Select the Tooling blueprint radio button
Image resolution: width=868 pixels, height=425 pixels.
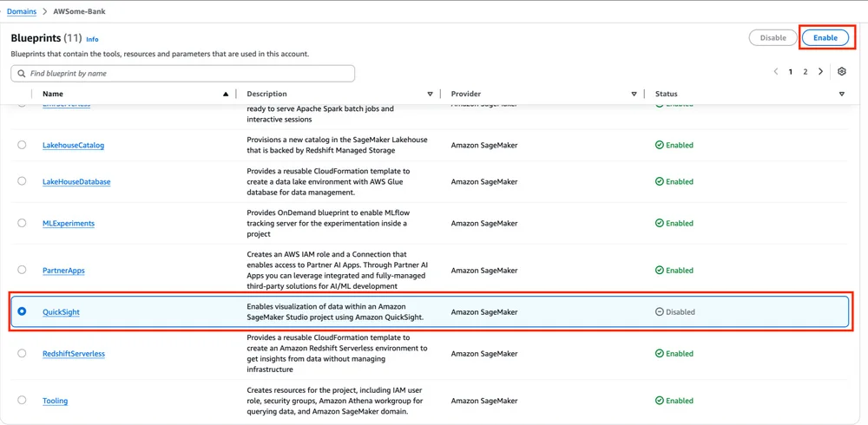(22, 400)
